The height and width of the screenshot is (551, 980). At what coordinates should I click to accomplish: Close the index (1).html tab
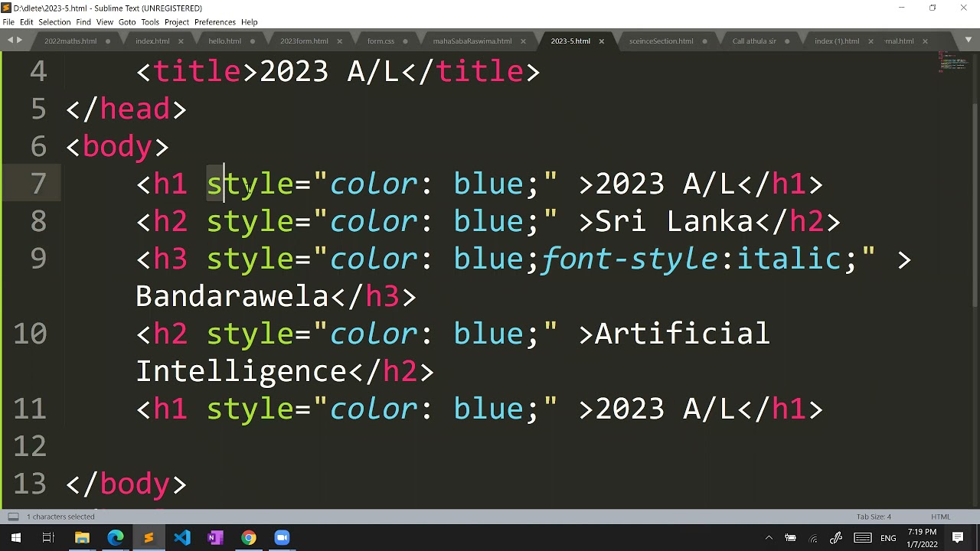(x=871, y=41)
